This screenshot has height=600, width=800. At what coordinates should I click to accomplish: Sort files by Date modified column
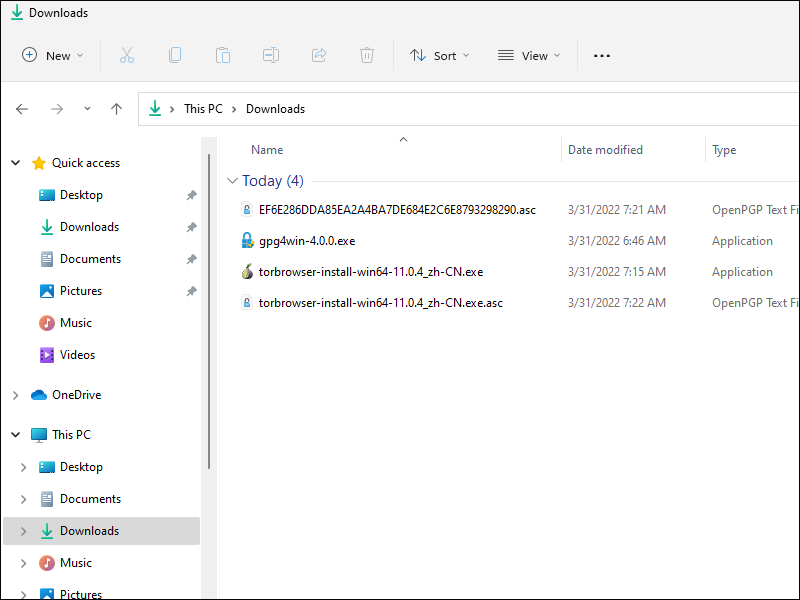coord(605,150)
